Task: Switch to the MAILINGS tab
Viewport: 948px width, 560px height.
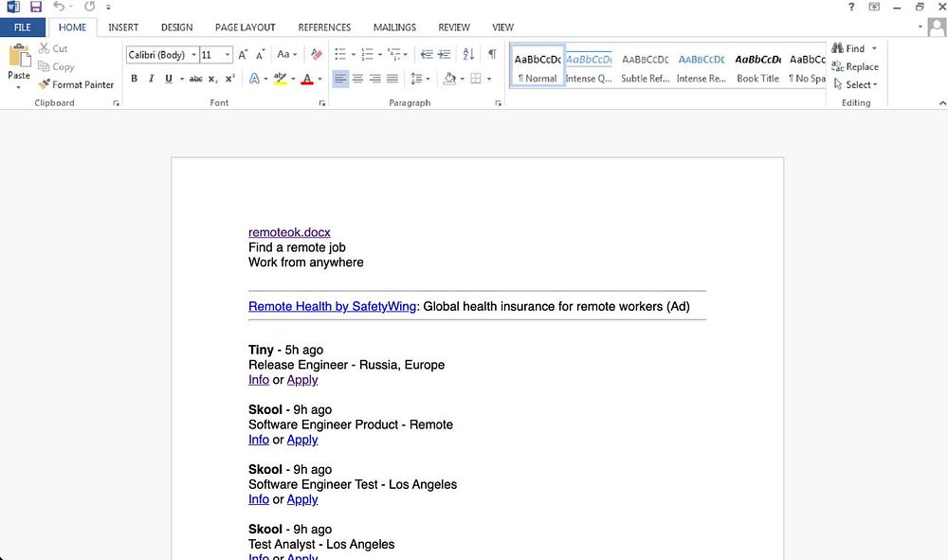Action: point(394,27)
